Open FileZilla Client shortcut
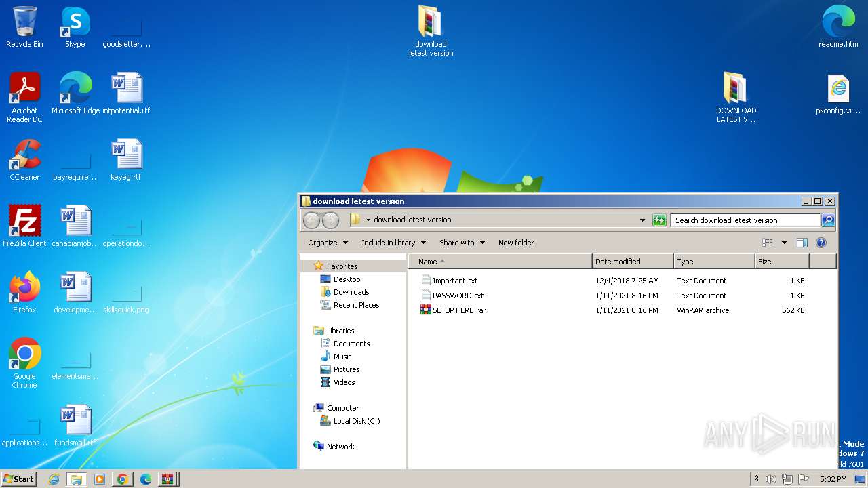This screenshot has width=868, height=488. [x=24, y=226]
